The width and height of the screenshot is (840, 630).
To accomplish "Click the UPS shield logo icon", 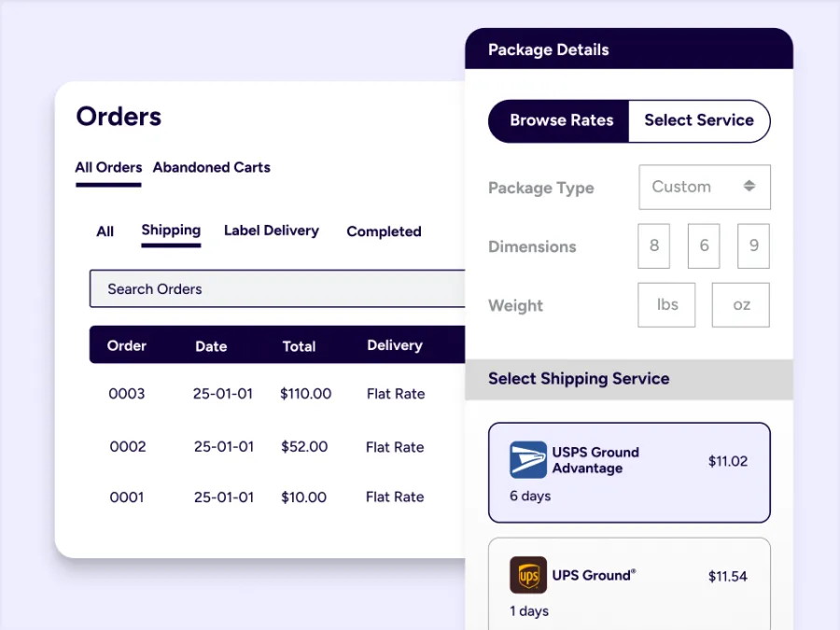I will 528,576.
